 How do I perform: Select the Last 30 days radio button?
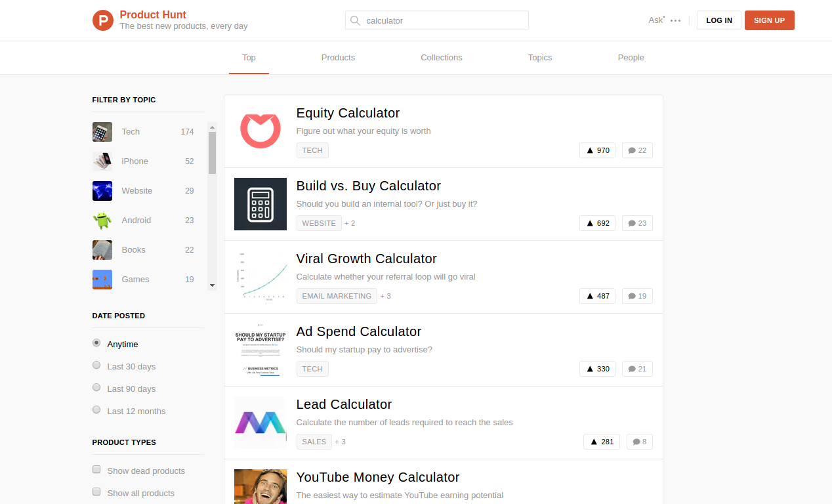pos(96,366)
